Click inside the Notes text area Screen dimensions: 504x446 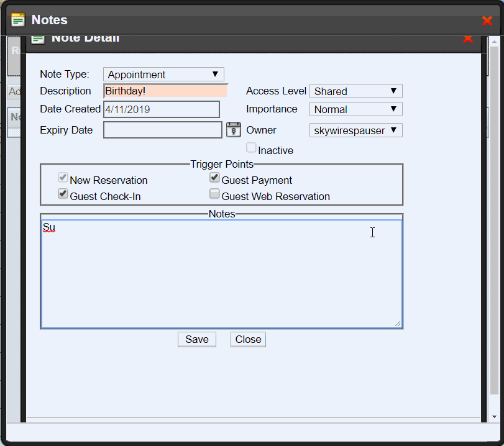(x=222, y=274)
